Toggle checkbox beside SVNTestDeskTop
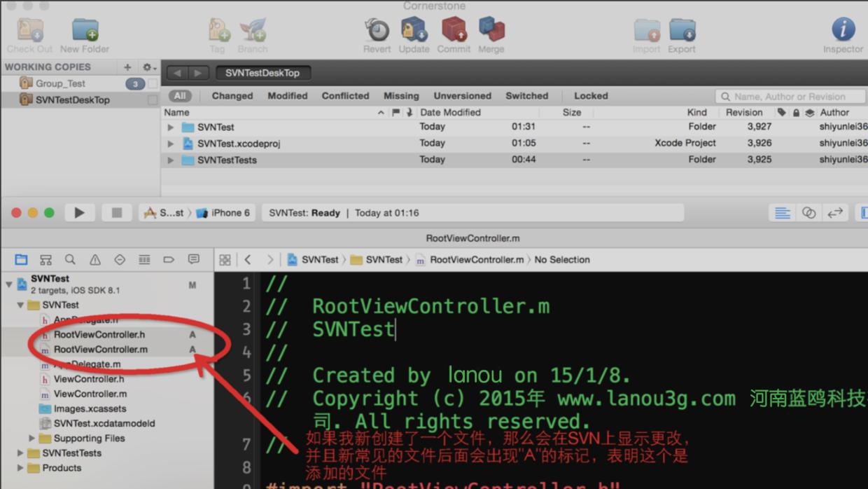The image size is (868, 489). [153, 100]
